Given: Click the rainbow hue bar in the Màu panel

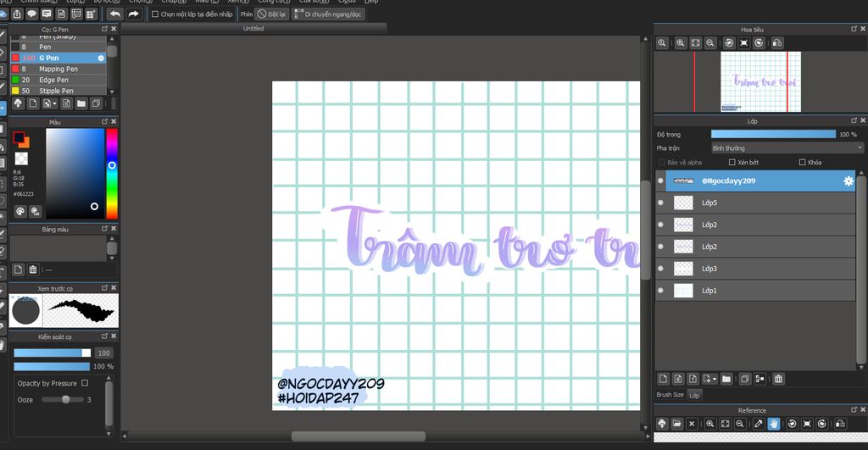Looking at the screenshot, I should tap(112, 173).
